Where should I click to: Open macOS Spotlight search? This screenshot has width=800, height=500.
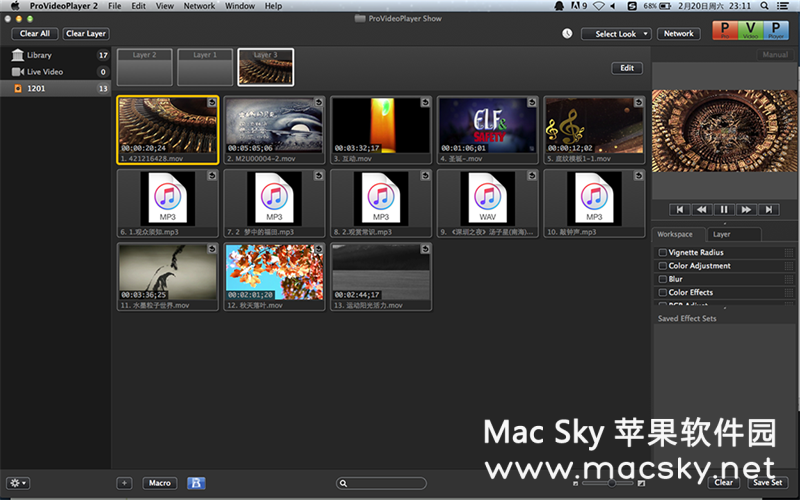(x=764, y=6)
